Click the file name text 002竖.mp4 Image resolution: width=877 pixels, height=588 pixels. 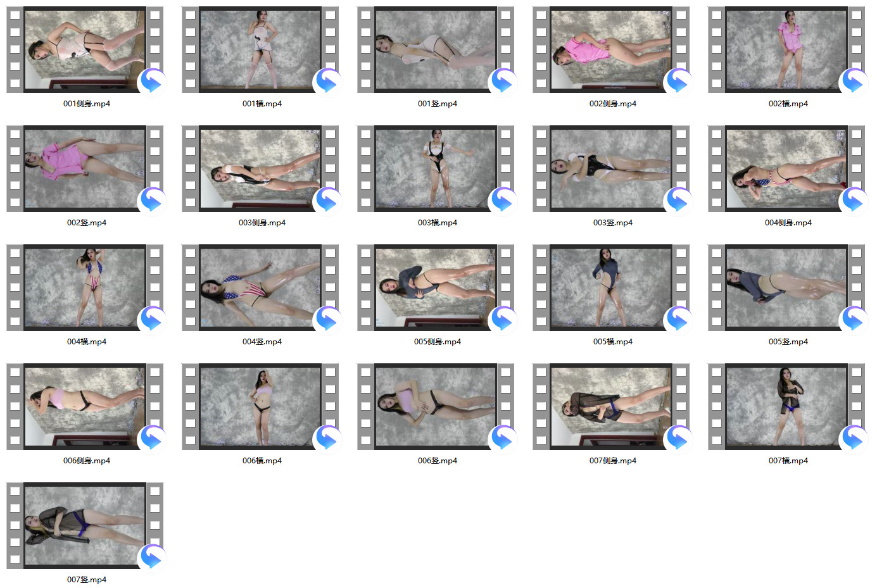coord(87,223)
